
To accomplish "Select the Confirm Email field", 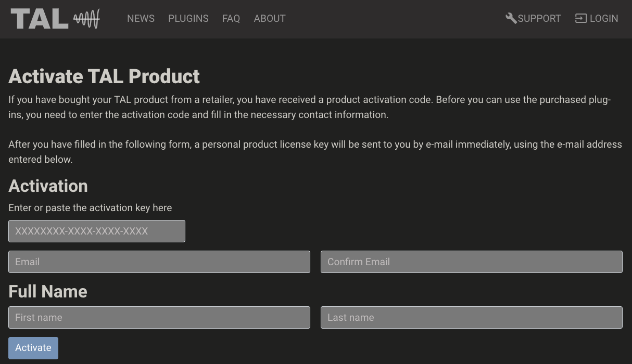I will pyautogui.click(x=471, y=262).
